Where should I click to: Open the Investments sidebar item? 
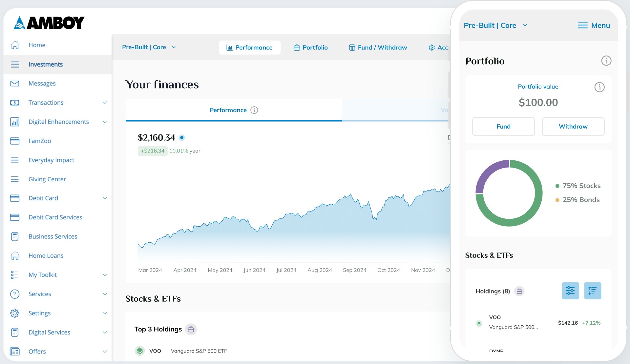click(46, 64)
